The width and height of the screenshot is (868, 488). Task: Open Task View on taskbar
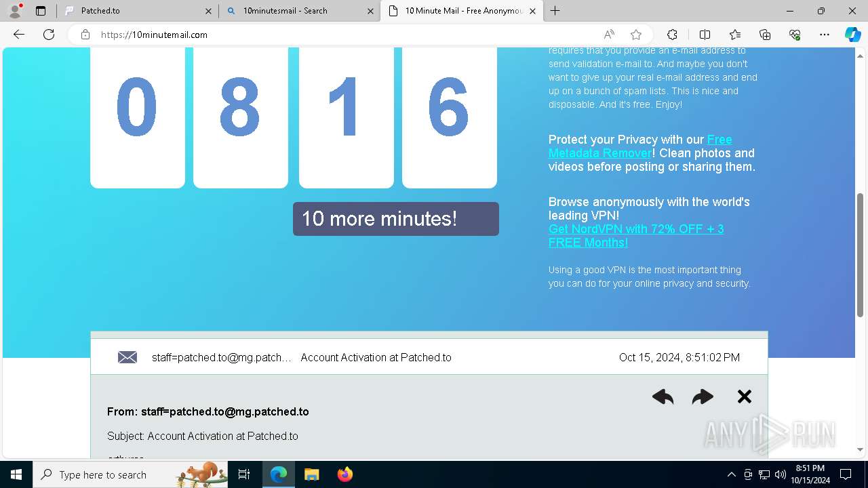click(245, 474)
